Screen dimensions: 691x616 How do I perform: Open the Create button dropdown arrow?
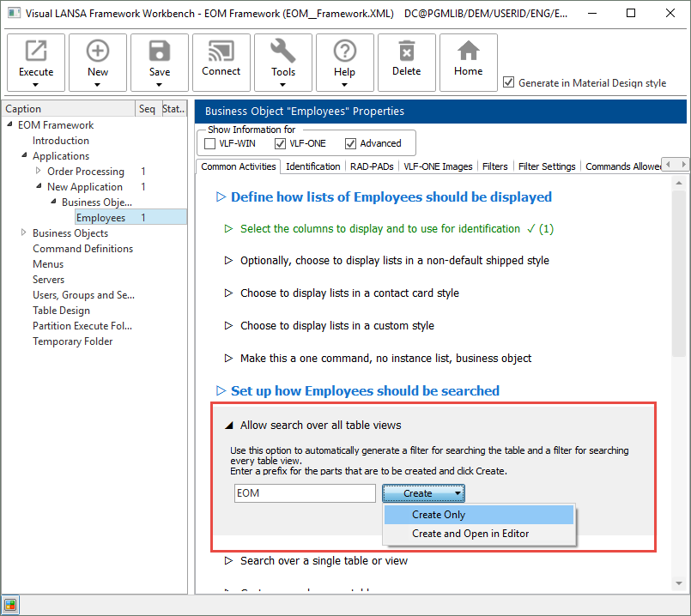coord(458,493)
